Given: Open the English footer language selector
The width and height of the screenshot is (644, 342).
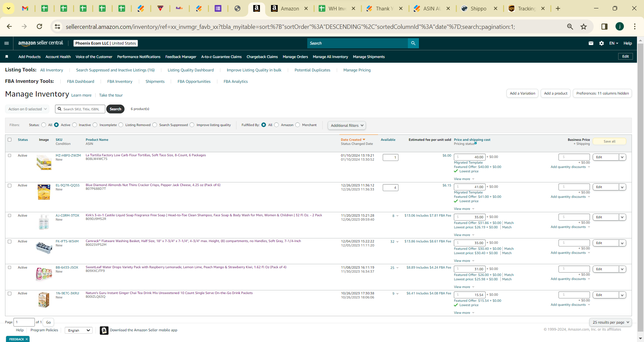Looking at the screenshot, I should point(78,330).
